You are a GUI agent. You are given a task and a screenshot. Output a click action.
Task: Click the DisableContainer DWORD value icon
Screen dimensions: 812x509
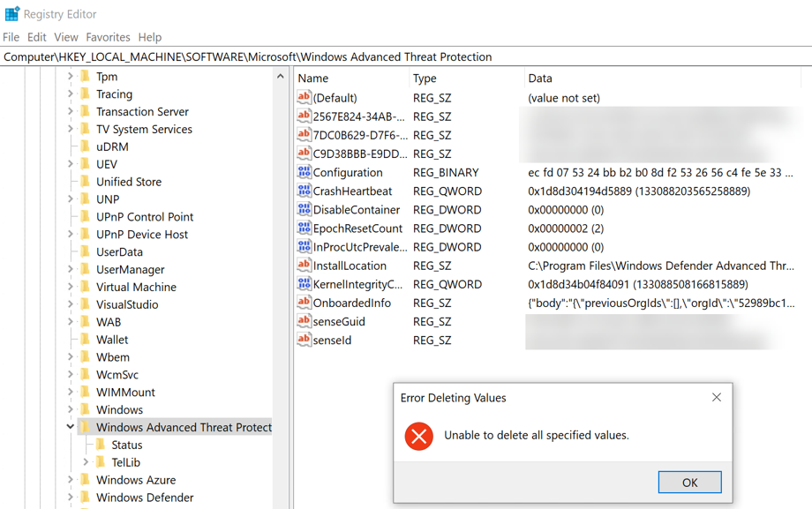coord(304,209)
